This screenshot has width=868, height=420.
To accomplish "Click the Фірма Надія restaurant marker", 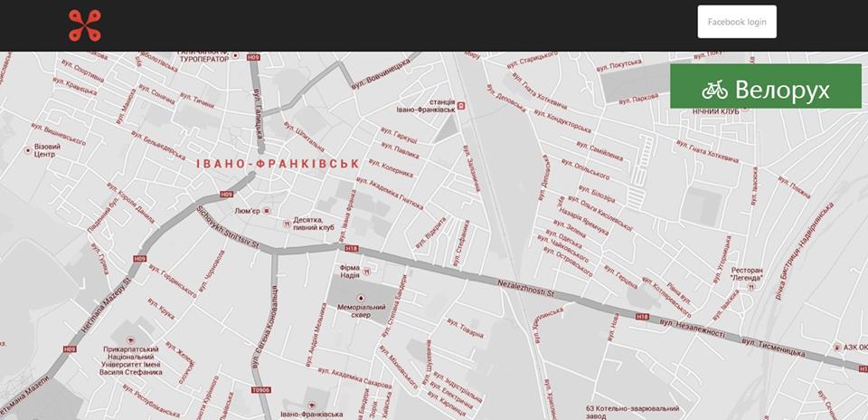I will click(x=366, y=272).
